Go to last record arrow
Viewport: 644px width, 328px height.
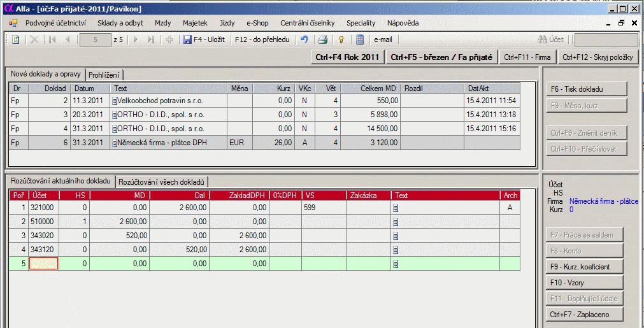(x=151, y=40)
